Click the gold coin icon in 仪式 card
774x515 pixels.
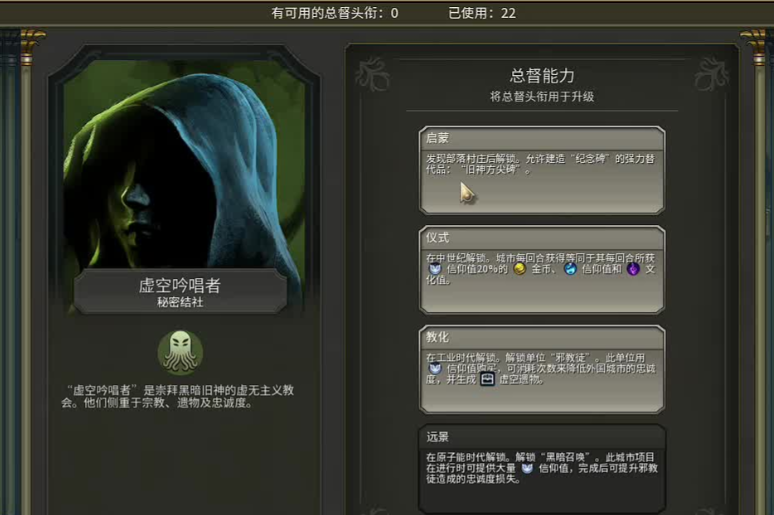[x=519, y=269]
